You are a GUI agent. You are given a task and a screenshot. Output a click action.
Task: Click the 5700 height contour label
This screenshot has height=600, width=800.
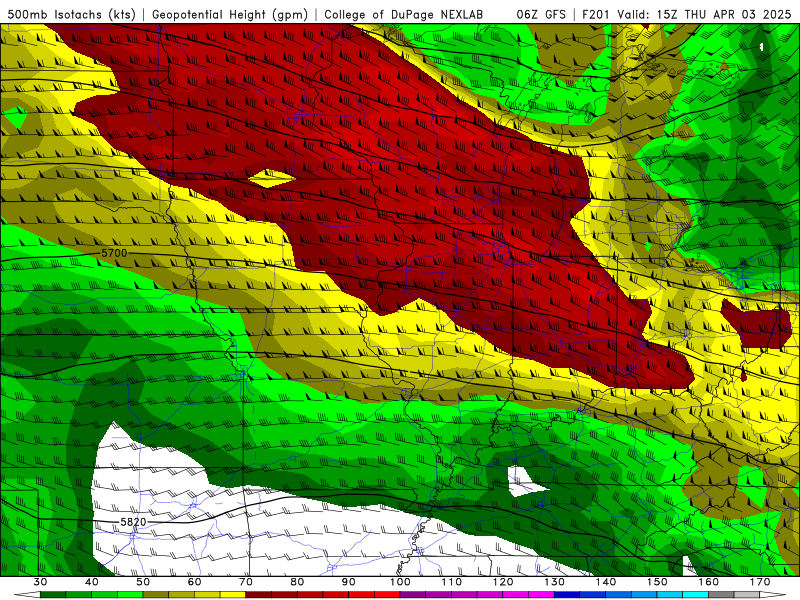point(114,253)
